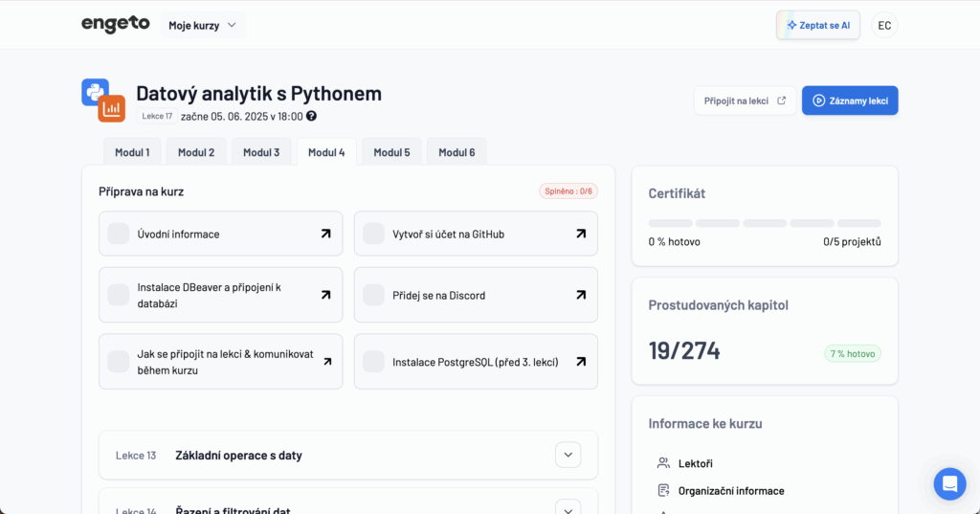
Task: Open arrow icon for Vytvoř si účet na GitHub
Action: click(581, 234)
